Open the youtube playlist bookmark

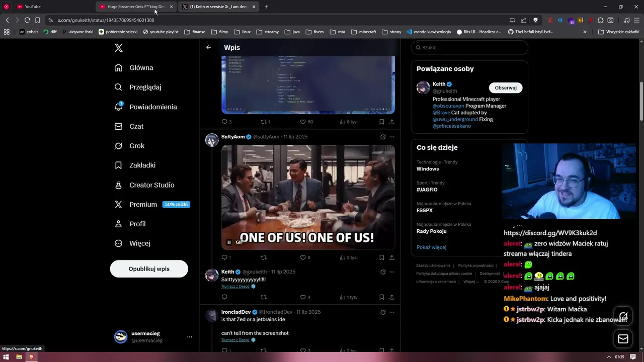point(160,32)
